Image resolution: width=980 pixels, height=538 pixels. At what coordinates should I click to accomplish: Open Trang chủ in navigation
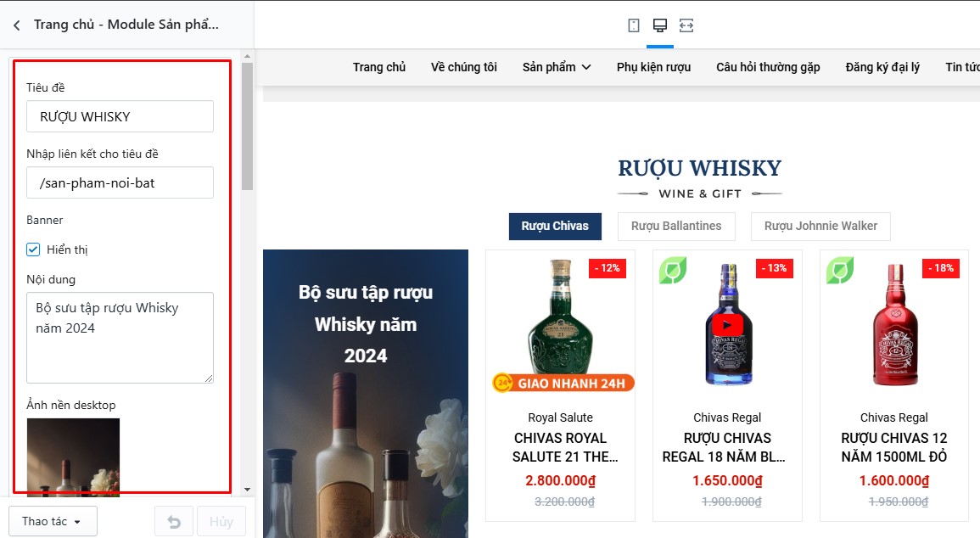pyautogui.click(x=378, y=67)
